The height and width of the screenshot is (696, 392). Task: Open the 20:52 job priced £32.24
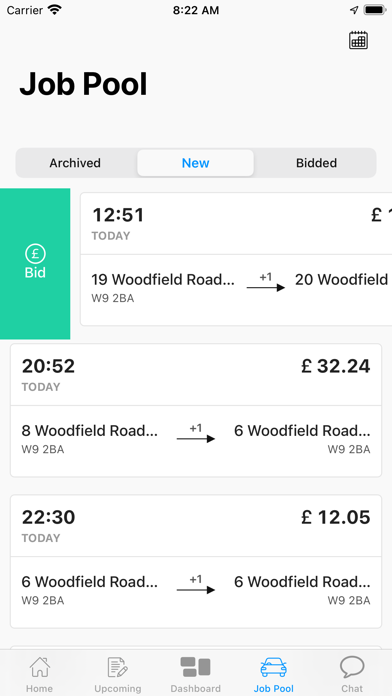tap(196, 410)
